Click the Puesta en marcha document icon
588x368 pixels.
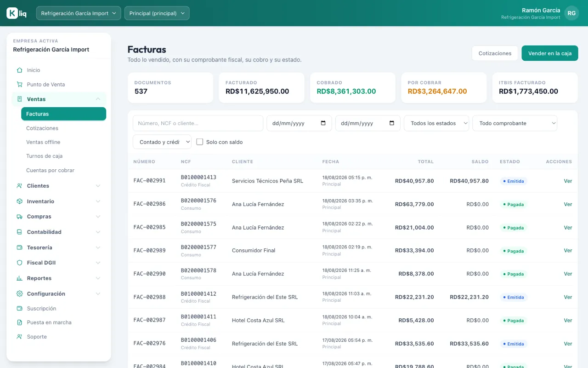(19, 322)
